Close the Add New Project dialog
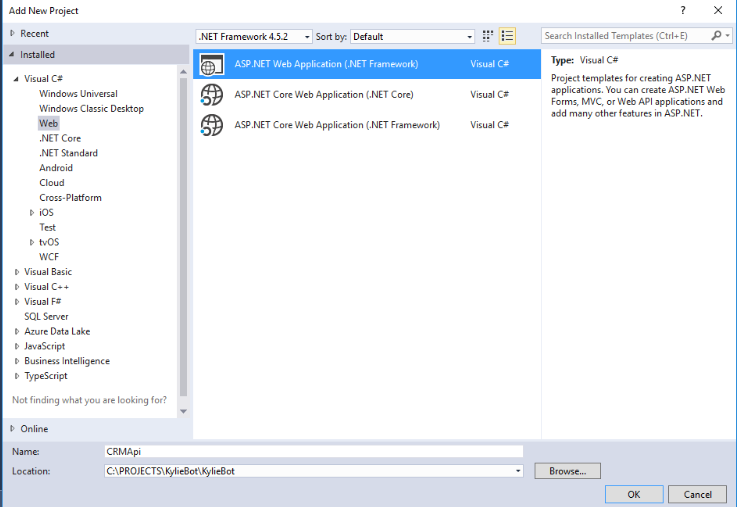The height and width of the screenshot is (507, 737). (718, 10)
